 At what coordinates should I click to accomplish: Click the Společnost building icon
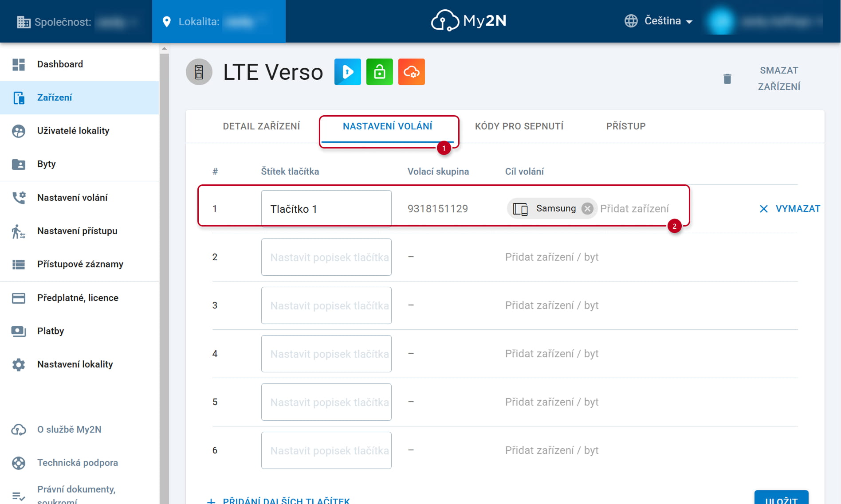click(x=24, y=22)
